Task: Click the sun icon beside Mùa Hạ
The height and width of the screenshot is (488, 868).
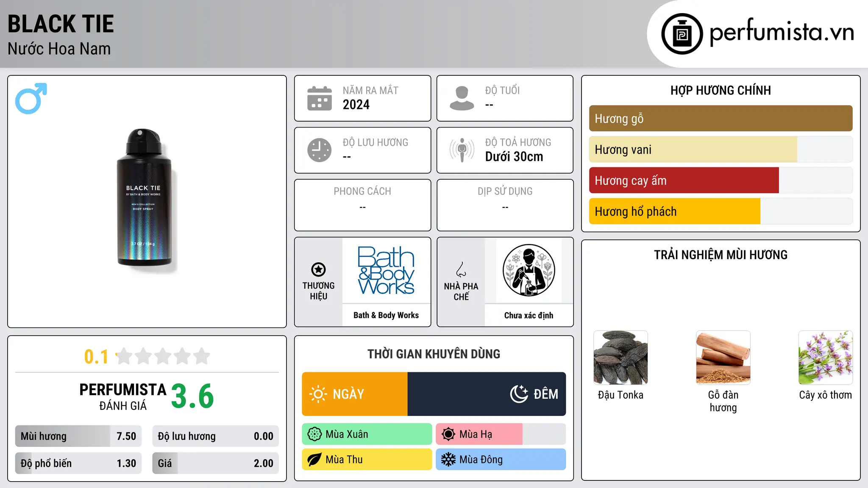Action: coord(448,434)
